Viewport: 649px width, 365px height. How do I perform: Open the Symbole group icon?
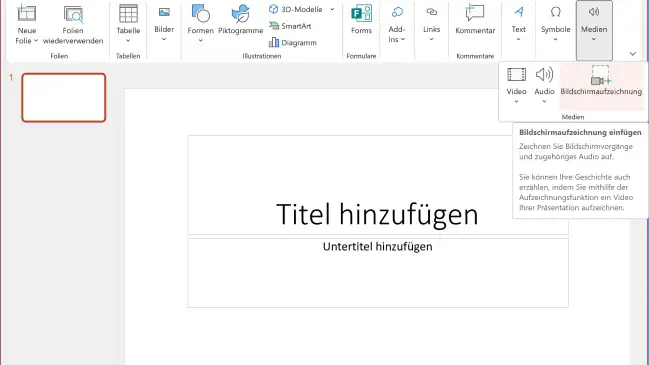tap(555, 12)
